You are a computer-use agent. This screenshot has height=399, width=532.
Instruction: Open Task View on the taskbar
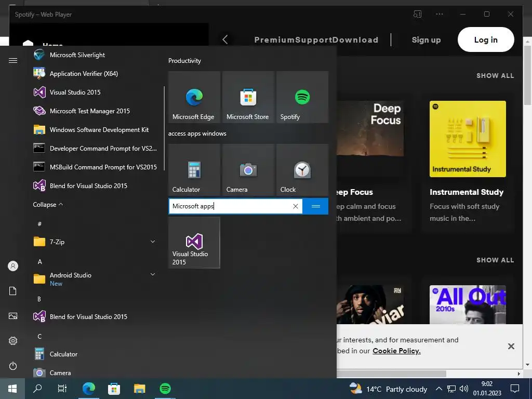click(x=62, y=389)
